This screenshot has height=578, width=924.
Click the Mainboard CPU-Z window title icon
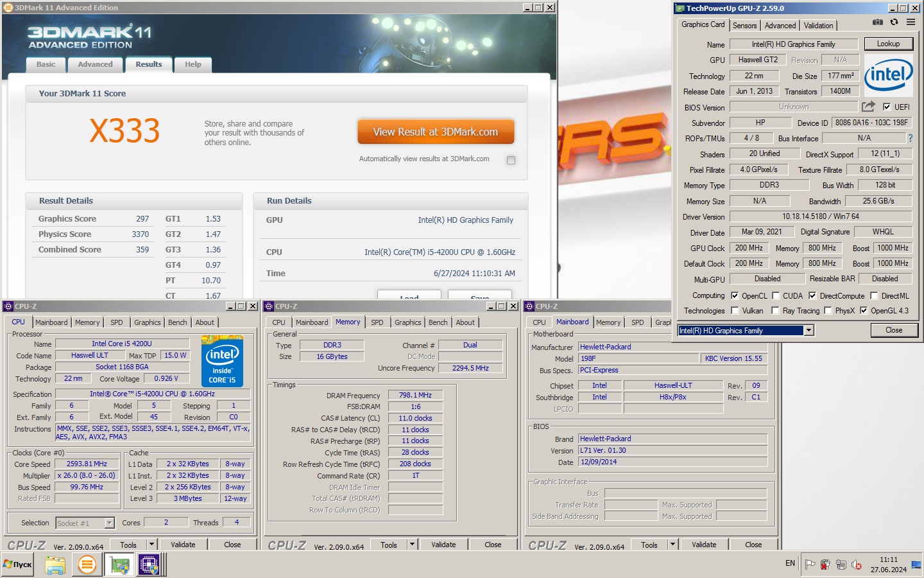[x=529, y=306]
